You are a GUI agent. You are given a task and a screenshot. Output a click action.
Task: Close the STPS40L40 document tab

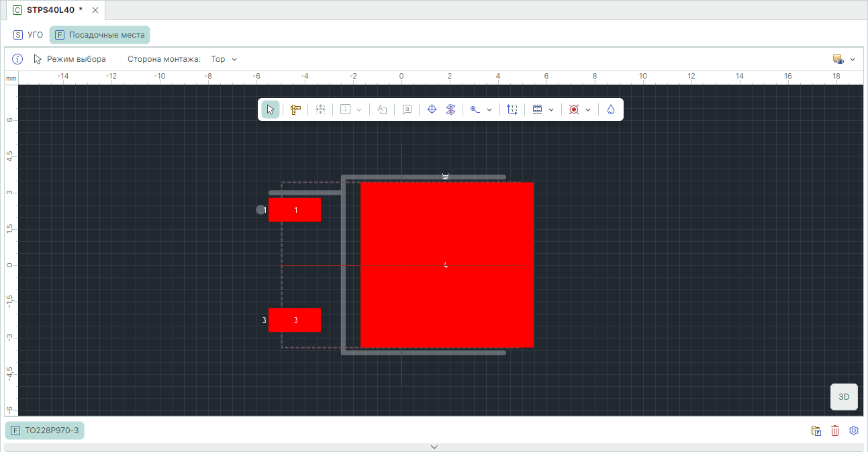point(95,10)
